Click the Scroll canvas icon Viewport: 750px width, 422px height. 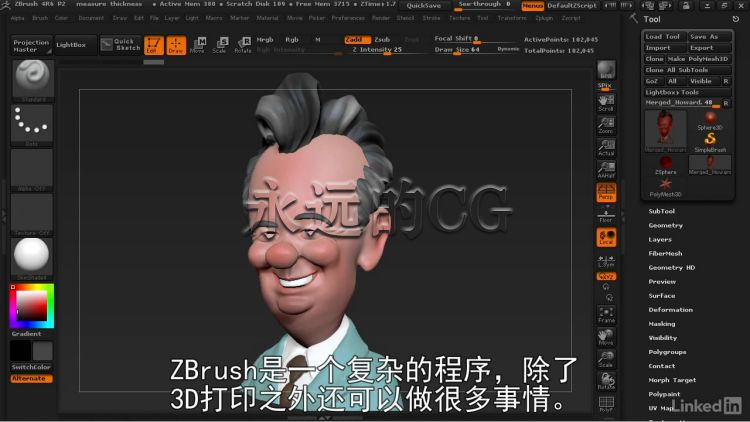(606, 103)
